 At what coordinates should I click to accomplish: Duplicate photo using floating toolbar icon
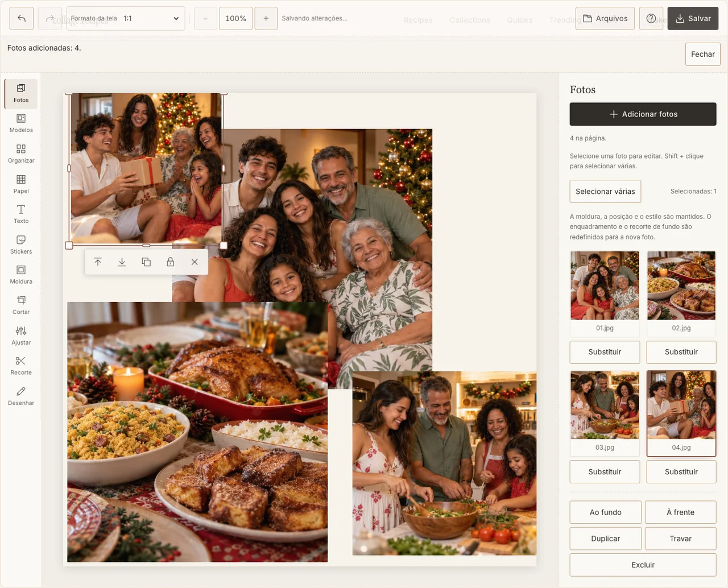146,262
